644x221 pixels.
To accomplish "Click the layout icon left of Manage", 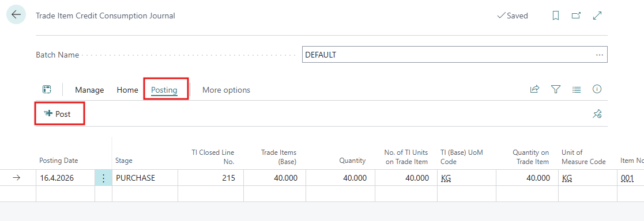I will 47,89.
